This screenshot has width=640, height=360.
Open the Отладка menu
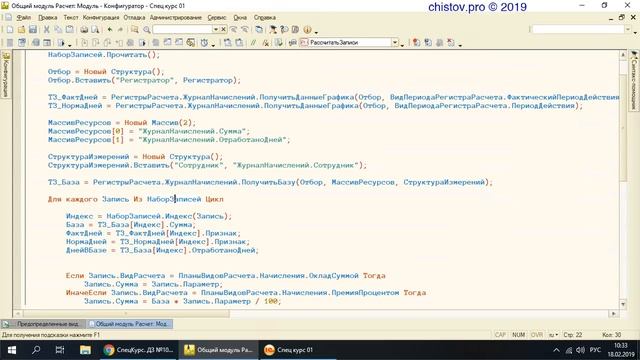click(134, 18)
